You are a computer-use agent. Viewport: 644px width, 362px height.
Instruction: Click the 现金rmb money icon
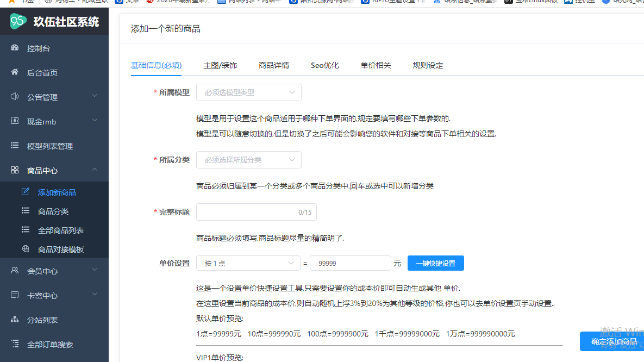pyautogui.click(x=15, y=121)
